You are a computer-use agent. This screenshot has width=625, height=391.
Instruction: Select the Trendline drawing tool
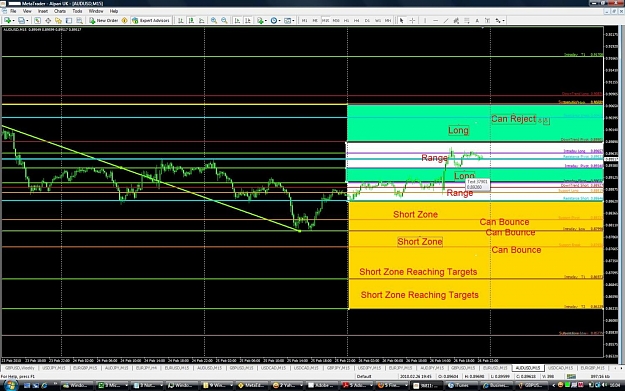[446, 20]
